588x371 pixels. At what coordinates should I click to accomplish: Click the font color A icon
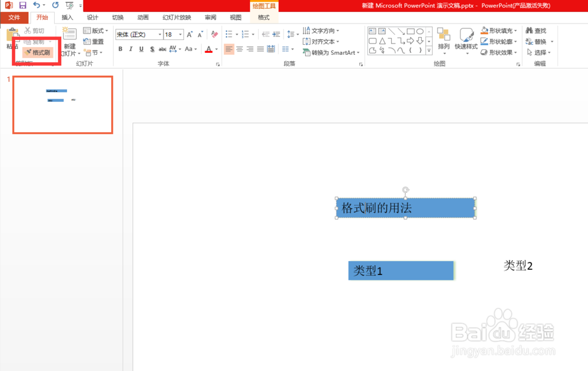(209, 49)
